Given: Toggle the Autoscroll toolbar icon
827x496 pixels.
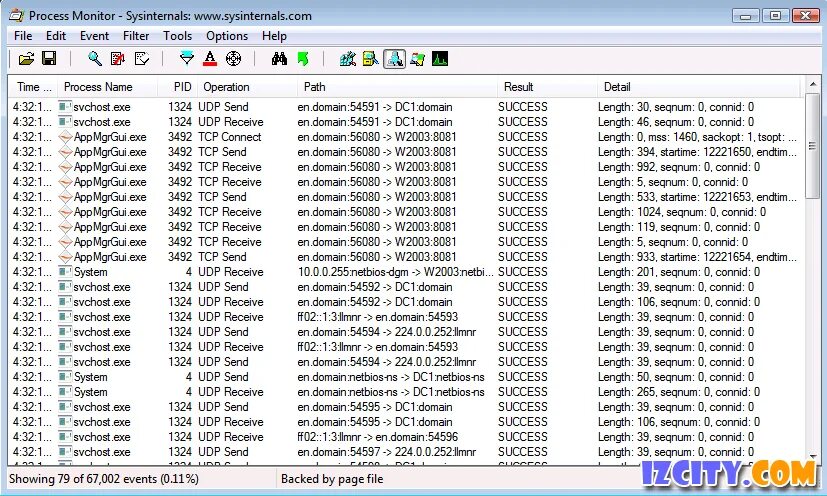Looking at the screenshot, I should tap(118, 59).
